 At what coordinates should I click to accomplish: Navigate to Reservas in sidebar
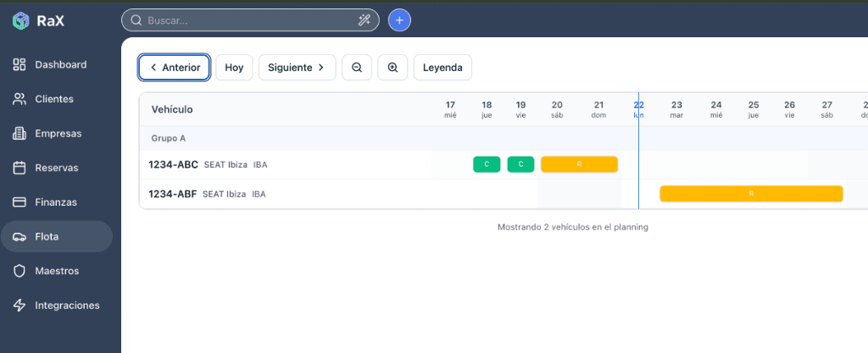56,168
